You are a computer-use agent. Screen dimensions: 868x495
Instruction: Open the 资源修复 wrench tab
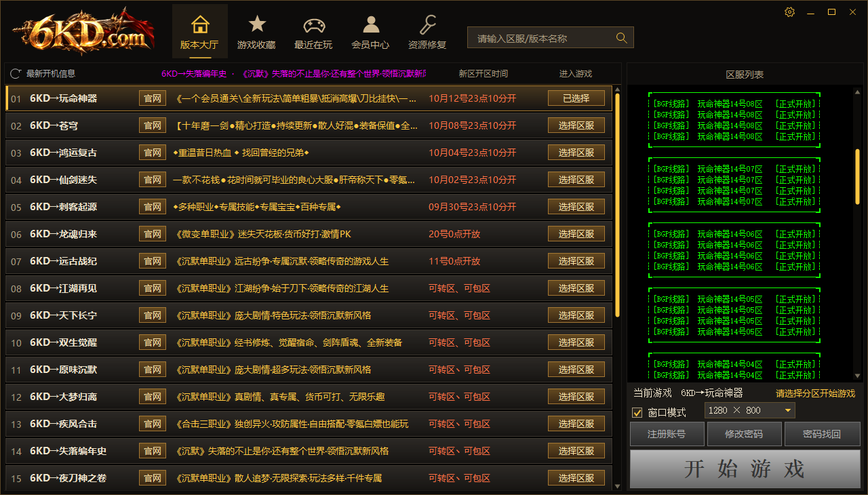click(427, 32)
